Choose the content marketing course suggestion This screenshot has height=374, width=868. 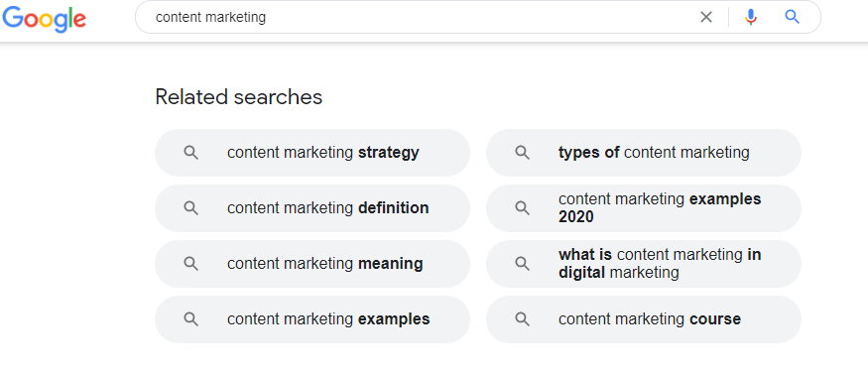tap(644, 319)
